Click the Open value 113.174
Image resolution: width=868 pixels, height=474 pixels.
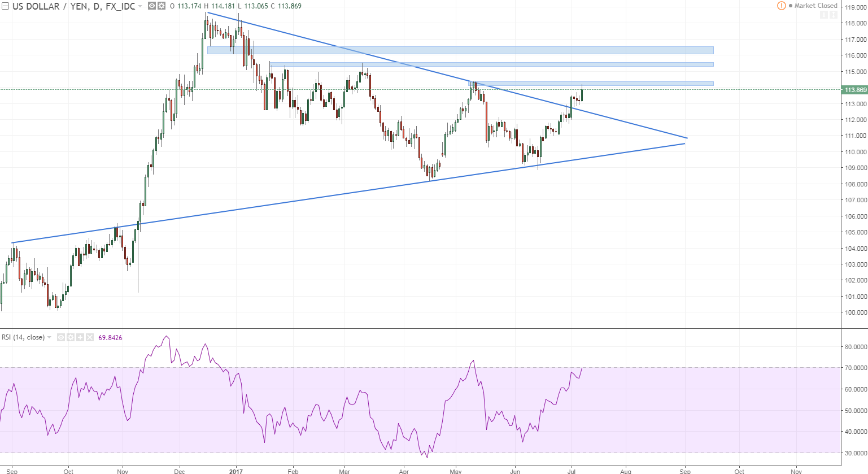pos(190,6)
